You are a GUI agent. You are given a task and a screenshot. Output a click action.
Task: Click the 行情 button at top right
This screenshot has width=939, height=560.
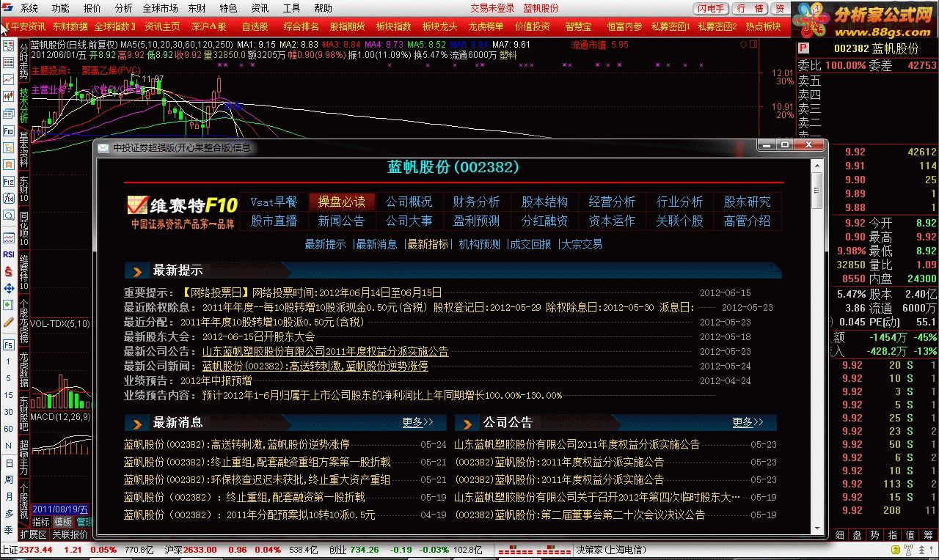coord(750,8)
